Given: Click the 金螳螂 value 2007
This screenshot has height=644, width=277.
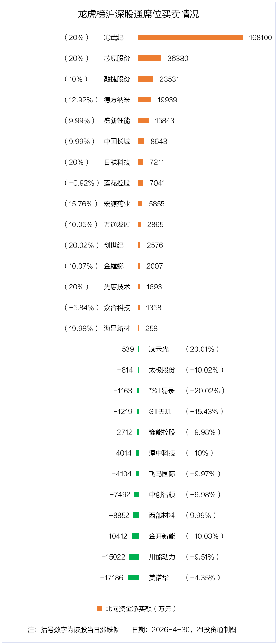Looking at the screenshot, I should coord(154,266).
